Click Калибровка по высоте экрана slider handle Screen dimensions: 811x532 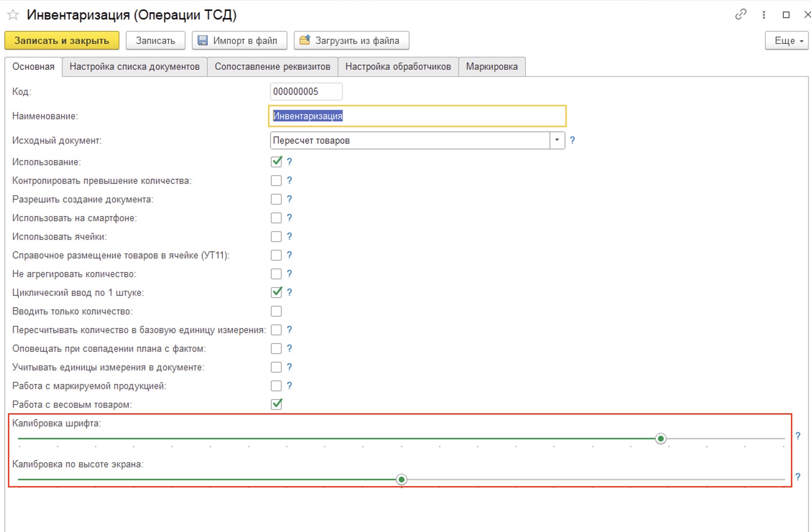click(402, 480)
